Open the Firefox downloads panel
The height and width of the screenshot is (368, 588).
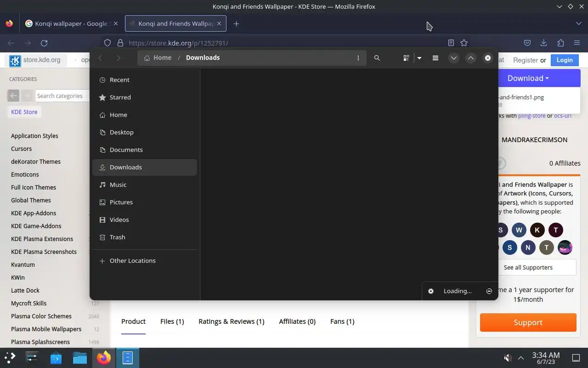tap(544, 43)
